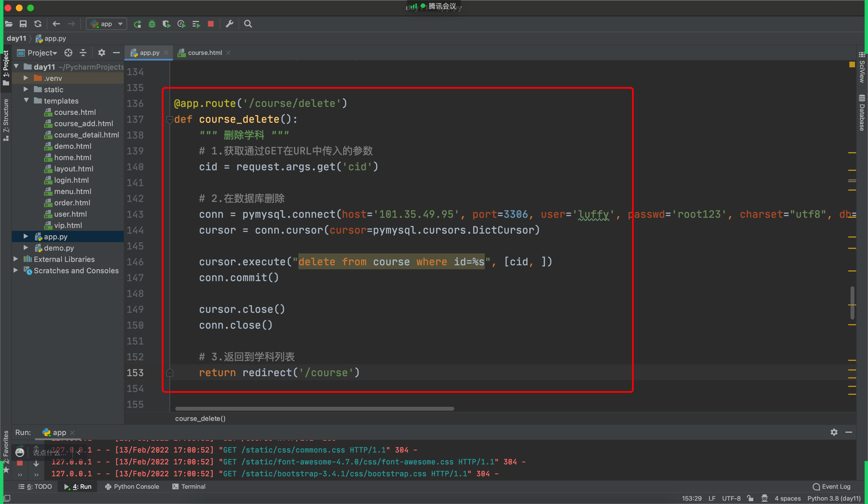Expand the static folder

(26, 89)
